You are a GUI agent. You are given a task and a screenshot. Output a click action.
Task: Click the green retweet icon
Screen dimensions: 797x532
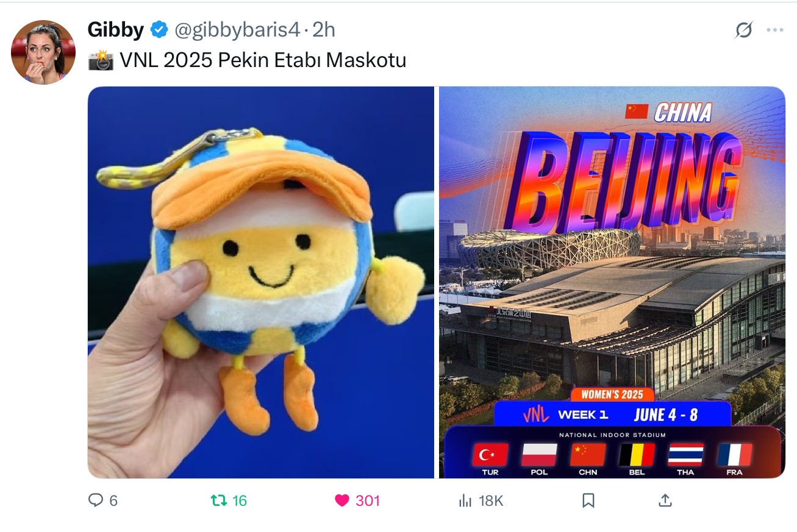(x=218, y=500)
